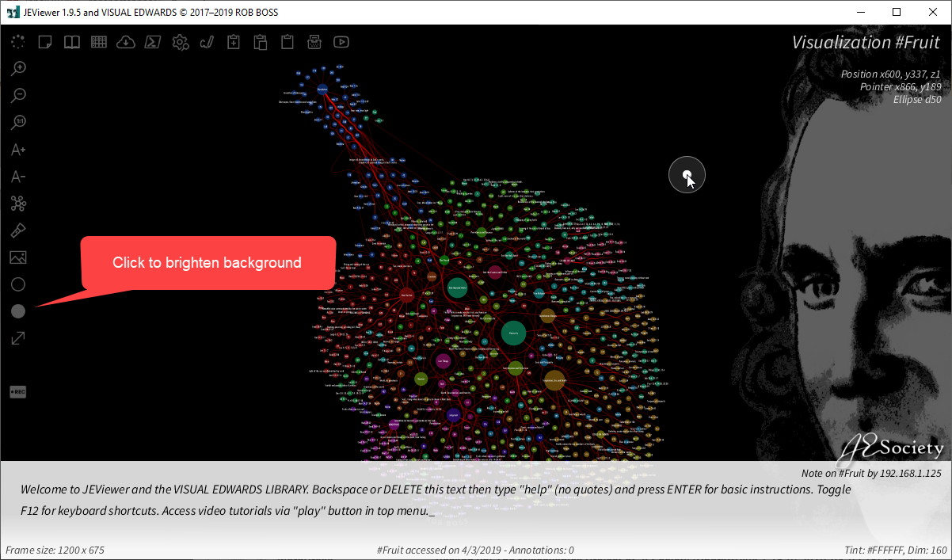Decrease font size with A- icon
Screen dimensions: 952x560
(18, 177)
